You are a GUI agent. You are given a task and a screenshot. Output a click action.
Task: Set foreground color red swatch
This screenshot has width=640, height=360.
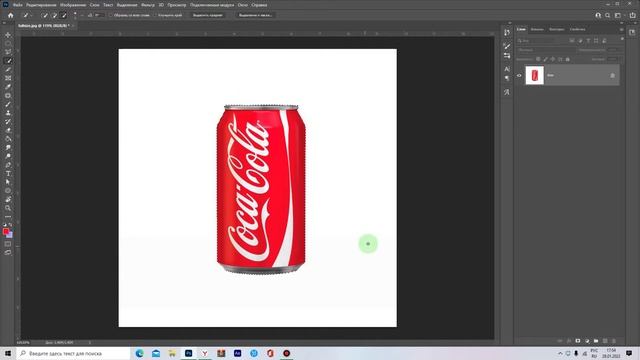(6, 231)
